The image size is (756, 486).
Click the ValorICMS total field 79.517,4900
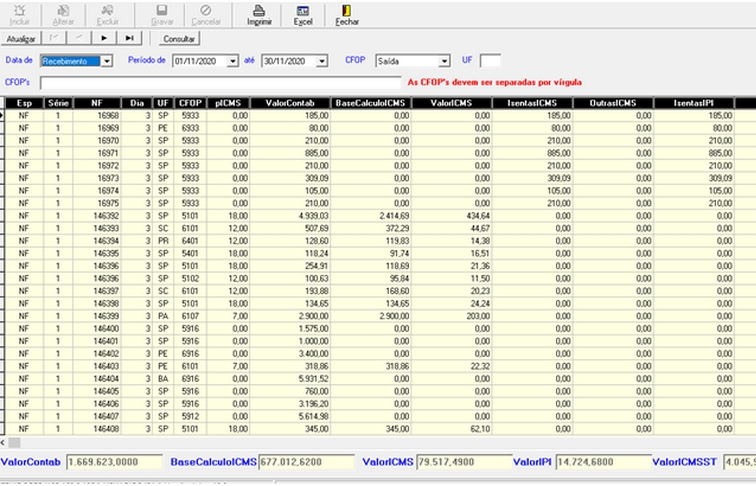tap(464, 462)
